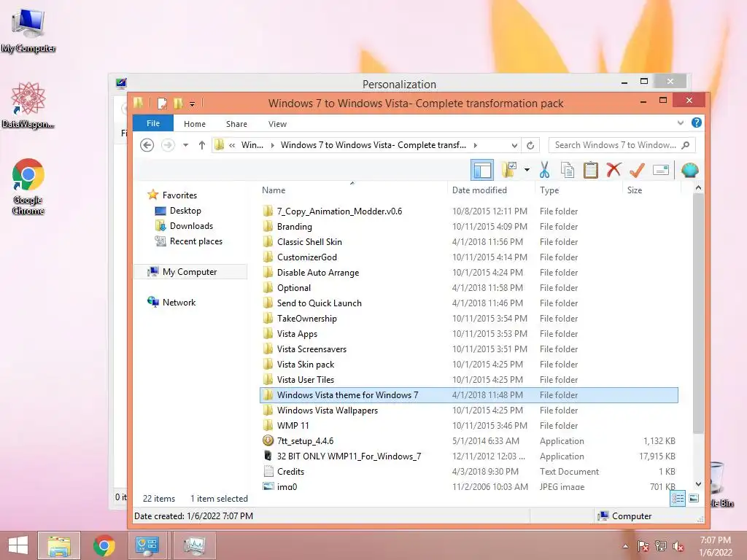The image size is (747, 560).
Task: Switch to the View ribbon tab
Action: tap(277, 124)
